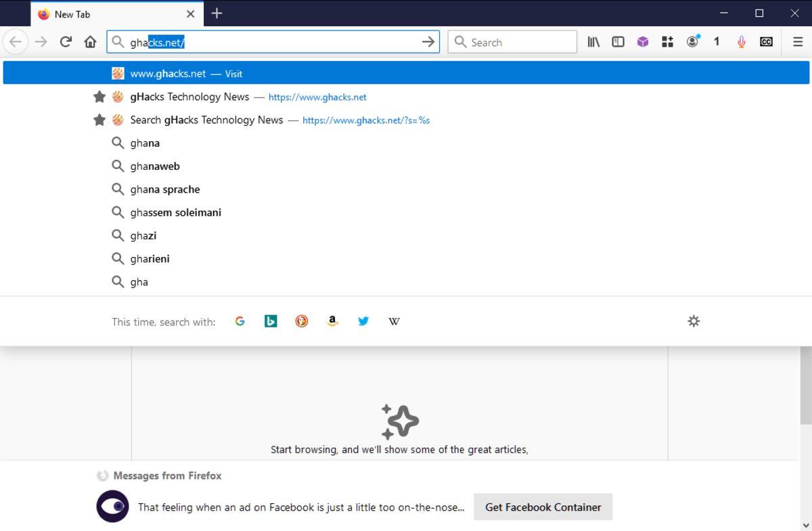
Task: Open the purple cube extension
Action: [642, 41]
